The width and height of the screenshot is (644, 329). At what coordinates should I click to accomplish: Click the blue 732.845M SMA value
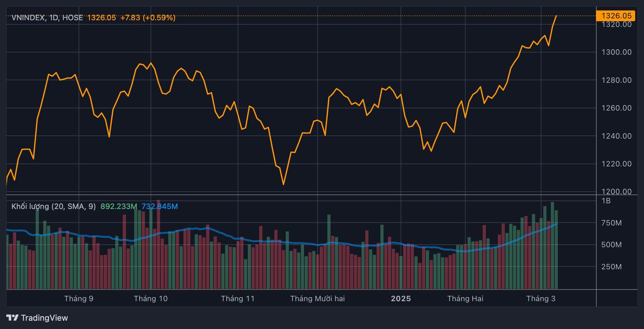coord(160,206)
